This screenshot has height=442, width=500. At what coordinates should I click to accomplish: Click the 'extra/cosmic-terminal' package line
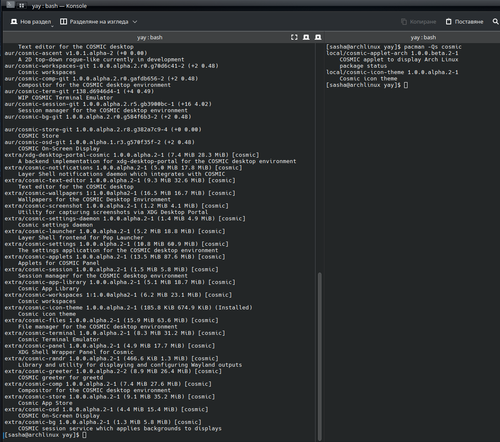tap(115, 333)
